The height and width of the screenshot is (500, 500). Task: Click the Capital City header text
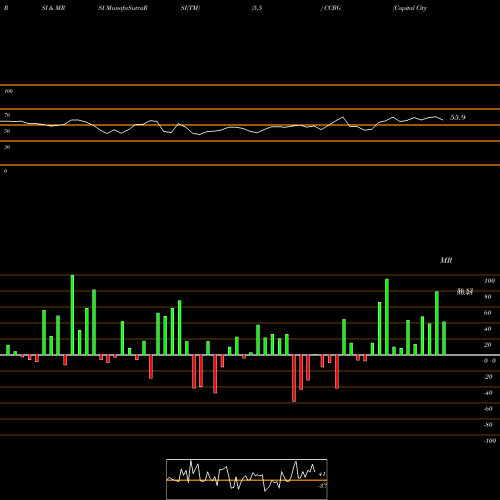pos(410,8)
